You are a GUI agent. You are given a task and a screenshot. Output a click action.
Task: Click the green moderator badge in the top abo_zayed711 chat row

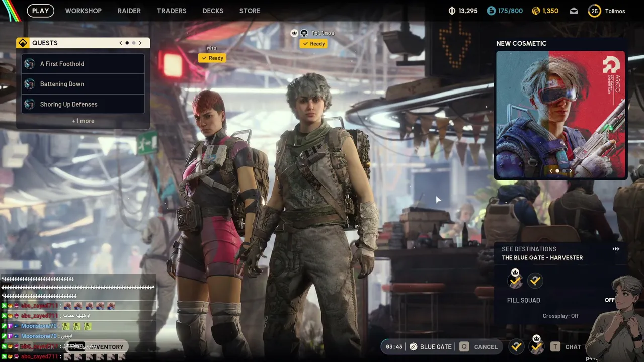pos(4,306)
